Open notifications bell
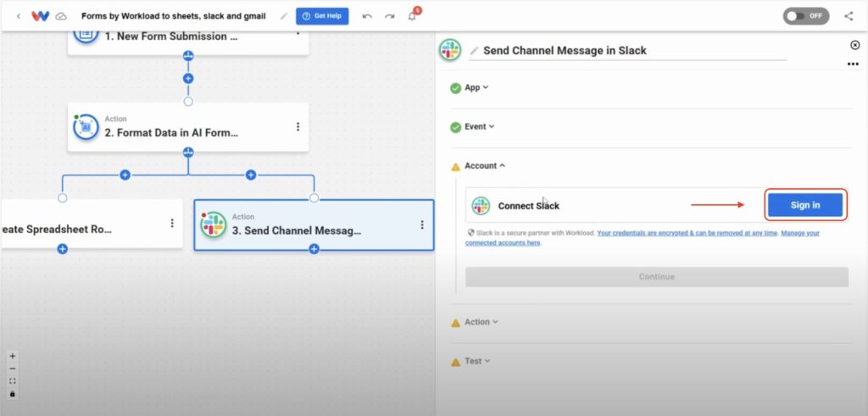 click(x=412, y=16)
